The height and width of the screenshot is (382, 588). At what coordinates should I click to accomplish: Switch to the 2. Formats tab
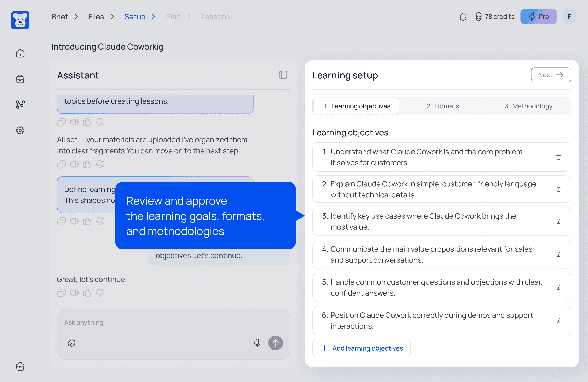click(442, 106)
